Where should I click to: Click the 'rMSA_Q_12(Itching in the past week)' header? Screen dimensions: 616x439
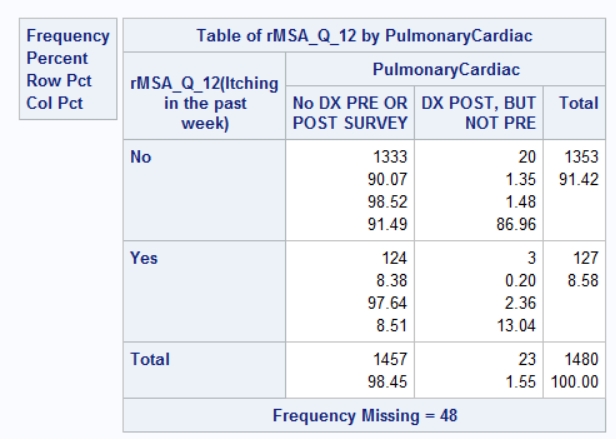click(x=204, y=102)
